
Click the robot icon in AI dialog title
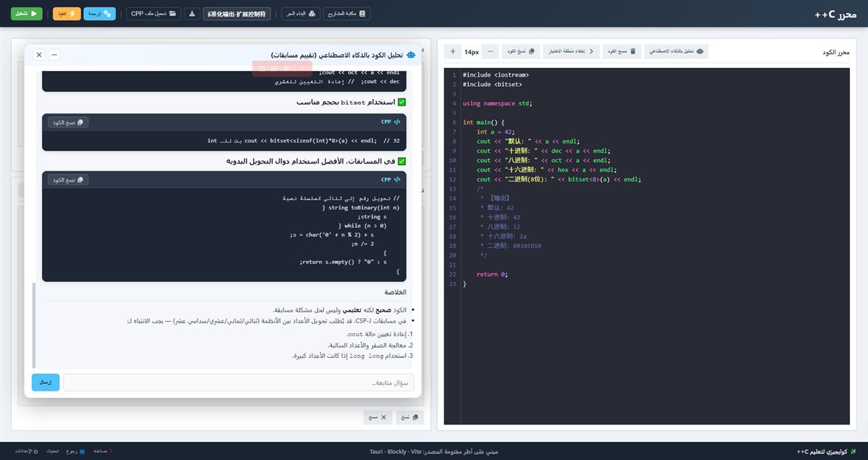[x=412, y=55]
